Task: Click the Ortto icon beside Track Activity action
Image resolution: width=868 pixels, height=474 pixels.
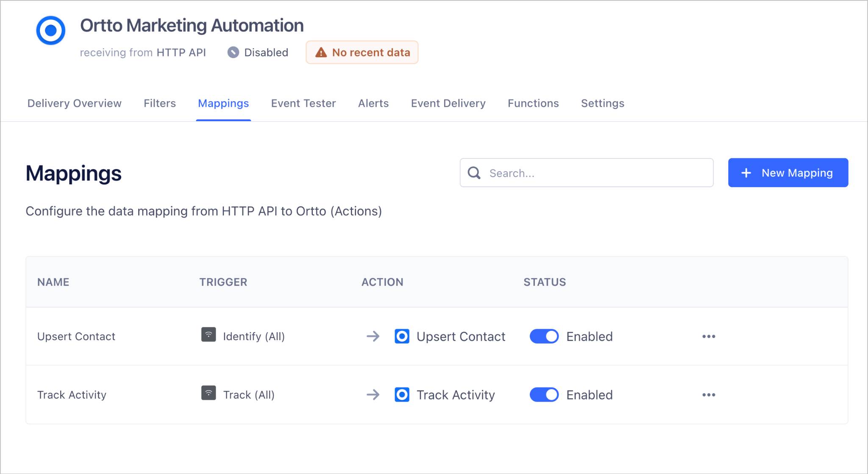Action: click(x=402, y=395)
